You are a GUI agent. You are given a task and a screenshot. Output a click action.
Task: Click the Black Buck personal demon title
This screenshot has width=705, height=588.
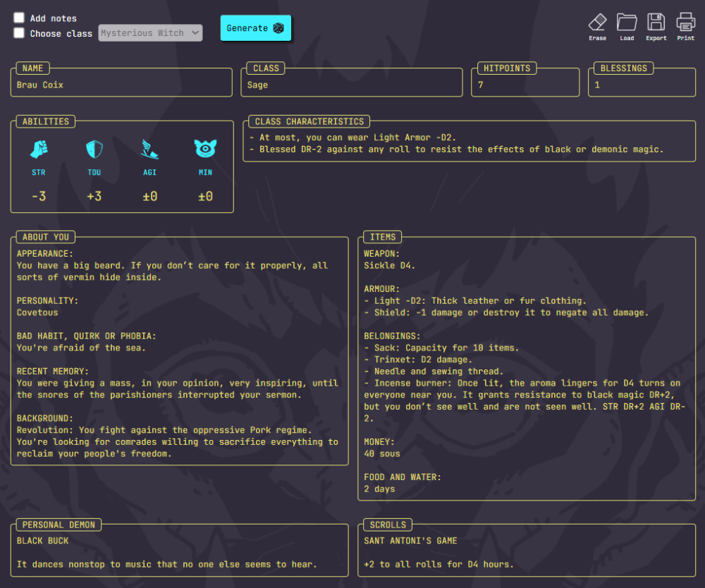coord(43,541)
